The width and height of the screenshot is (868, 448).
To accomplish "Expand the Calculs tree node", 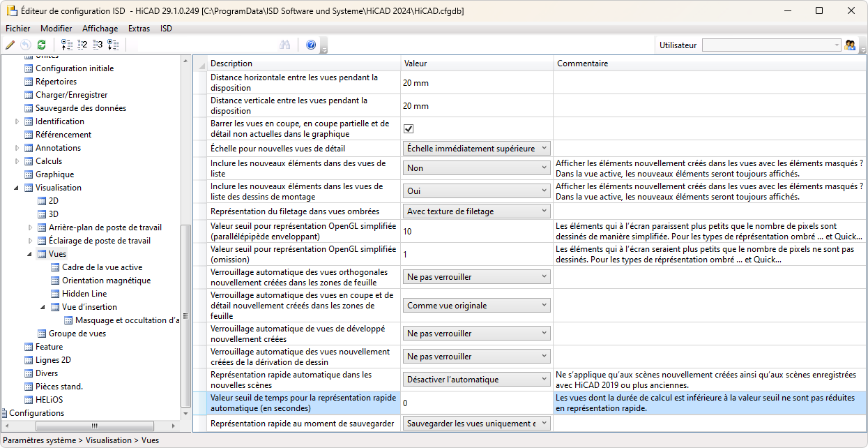I will point(17,161).
